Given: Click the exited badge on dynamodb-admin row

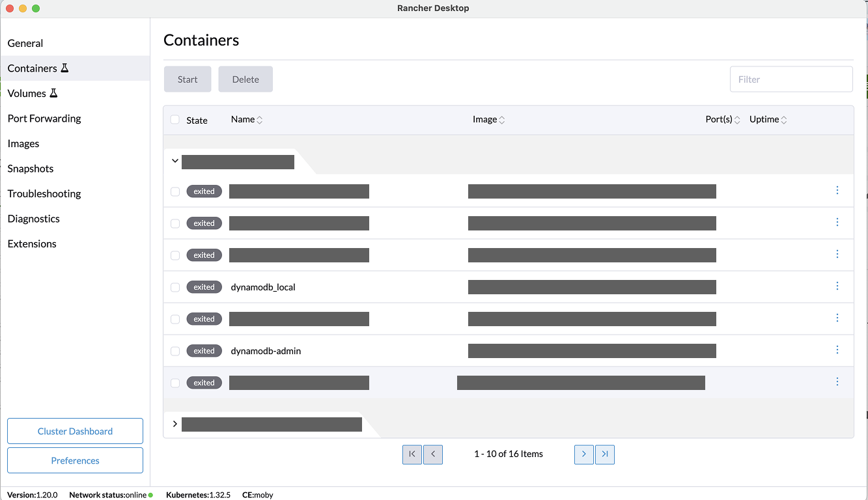Looking at the screenshot, I should pos(204,351).
